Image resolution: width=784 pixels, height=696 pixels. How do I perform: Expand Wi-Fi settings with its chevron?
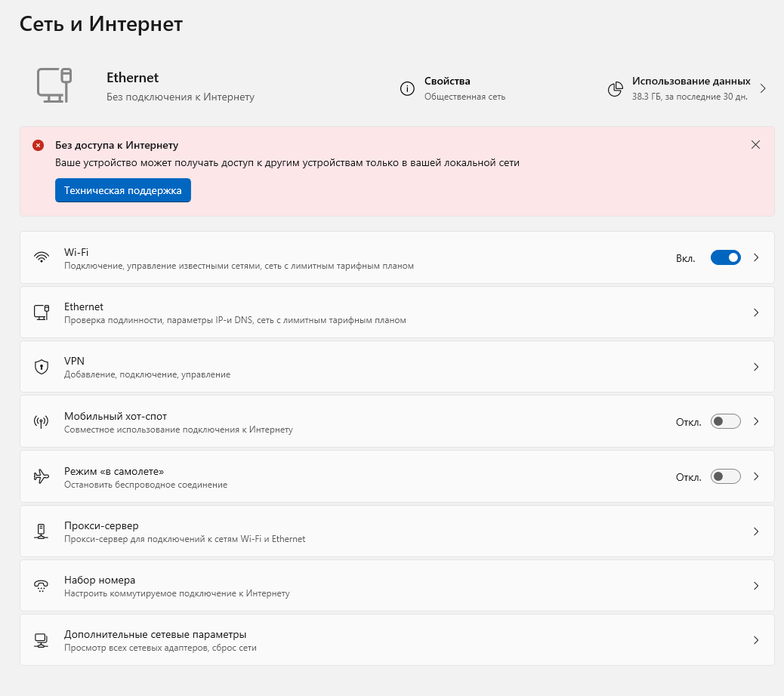click(x=756, y=257)
